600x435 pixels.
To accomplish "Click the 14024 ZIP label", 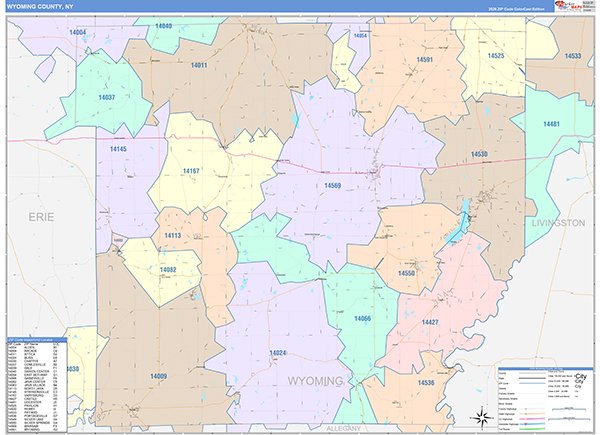I will tap(277, 353).
